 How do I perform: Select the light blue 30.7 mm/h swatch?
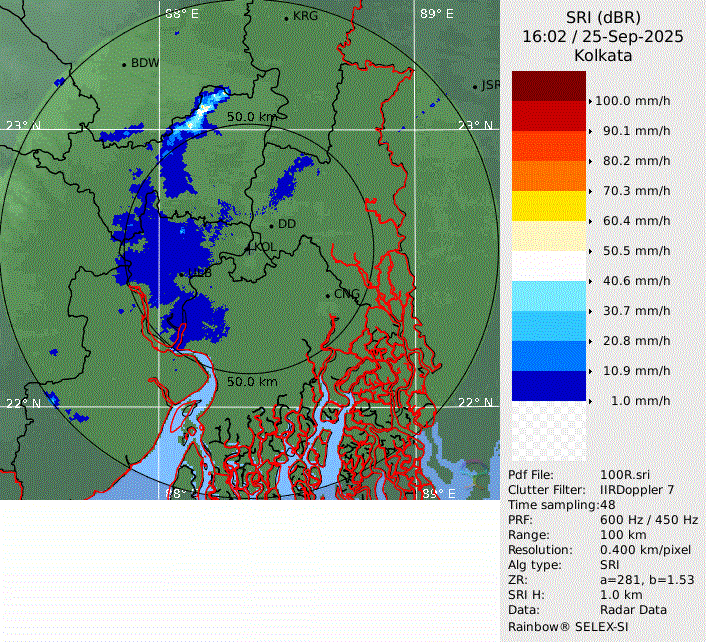click(548, 296)
